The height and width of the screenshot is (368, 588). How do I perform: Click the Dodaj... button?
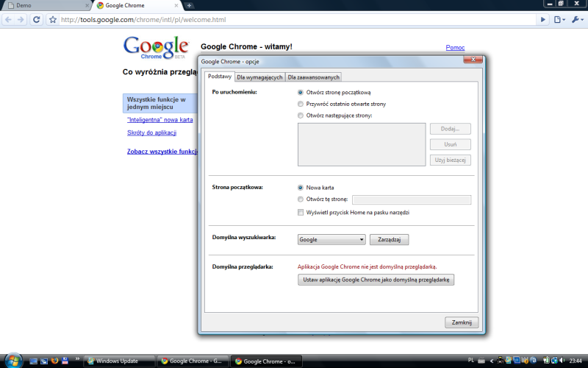(x=450, y=129)
